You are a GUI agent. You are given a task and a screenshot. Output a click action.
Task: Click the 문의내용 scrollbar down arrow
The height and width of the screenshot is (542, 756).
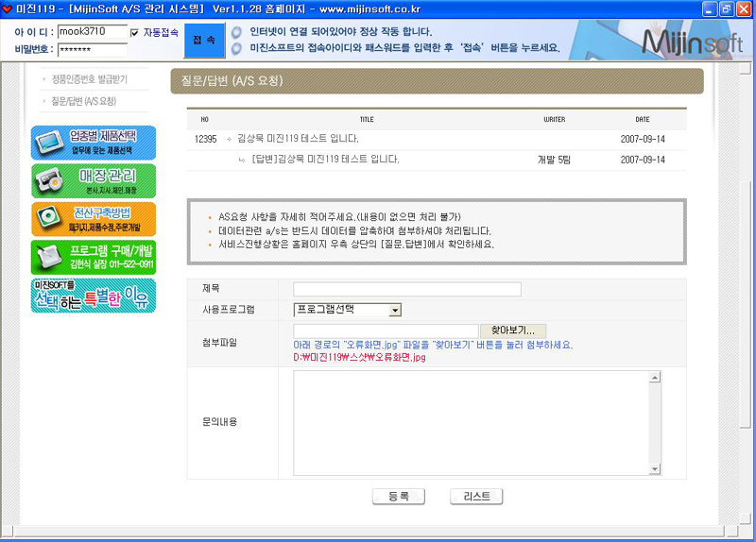tap(655, 468)
